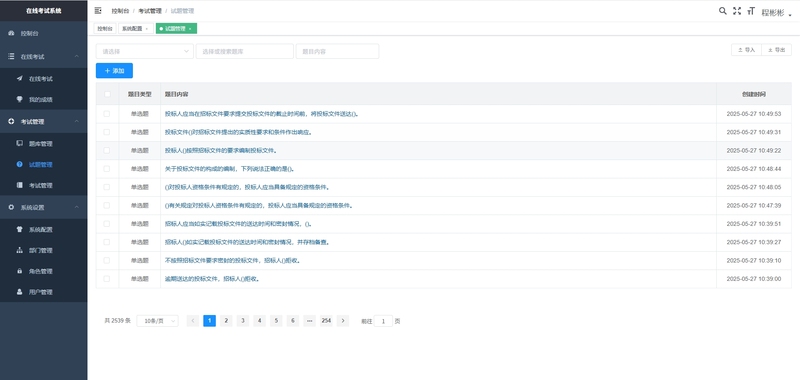The width and height of the screenshot is (800, 380).
Task: Click the 共 2539 条 total text
Action: [x=117, y=321]
